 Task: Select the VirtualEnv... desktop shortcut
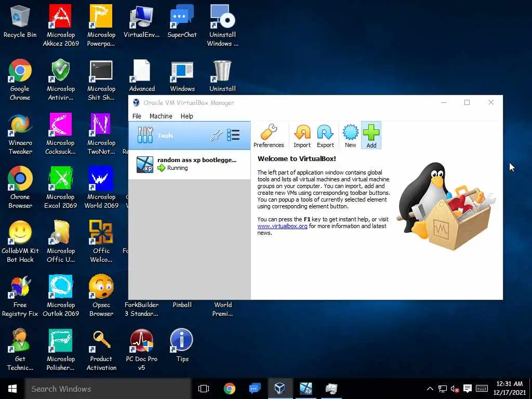click(141, 22)
